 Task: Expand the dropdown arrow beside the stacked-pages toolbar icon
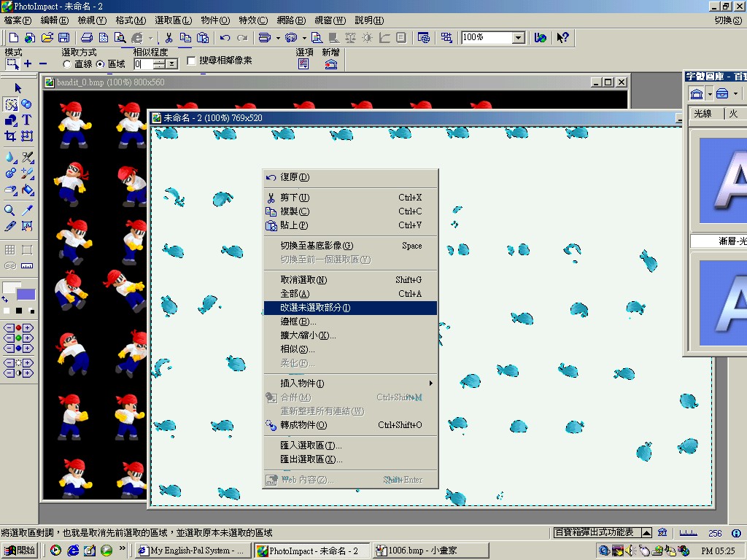click(x=278, y=38)
